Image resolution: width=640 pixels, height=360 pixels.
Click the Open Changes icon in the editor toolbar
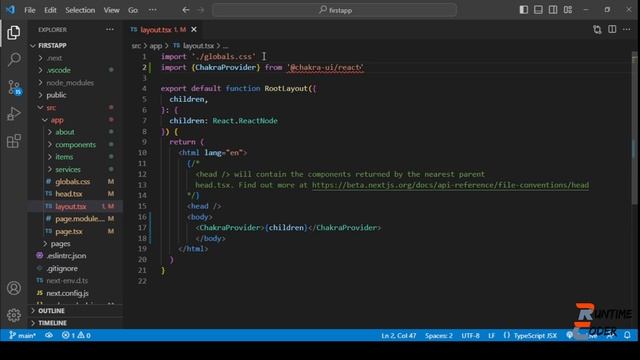tap(597, 29)
